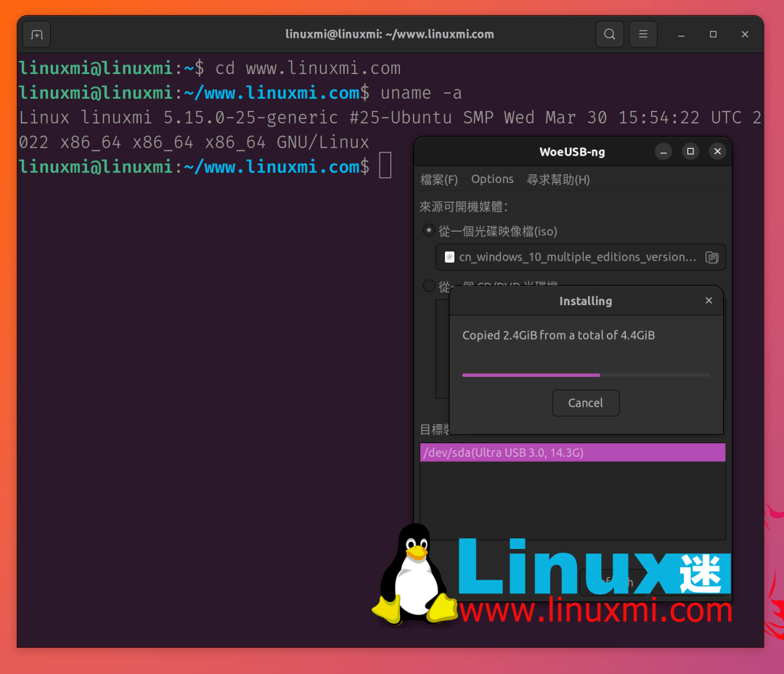Open a new terminal tab via icon
The height and width of the screenshot is (674, 784).
36,35
